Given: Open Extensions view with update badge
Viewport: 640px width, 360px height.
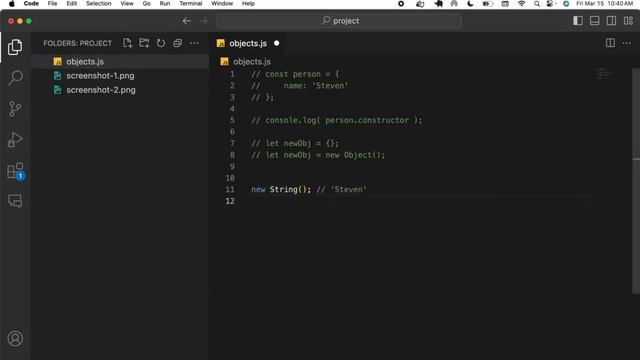Looking at the screenshot, I should click(15, 171).
